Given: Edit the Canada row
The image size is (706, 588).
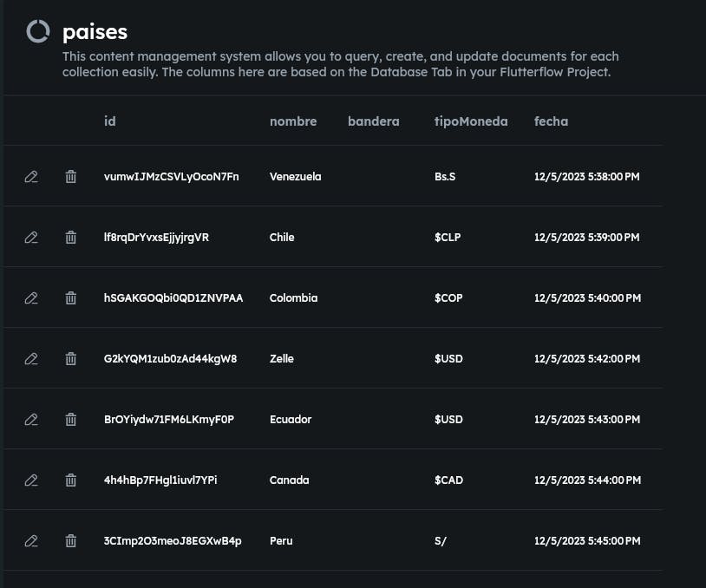Looking at the screenshot, I should (31, 480).
